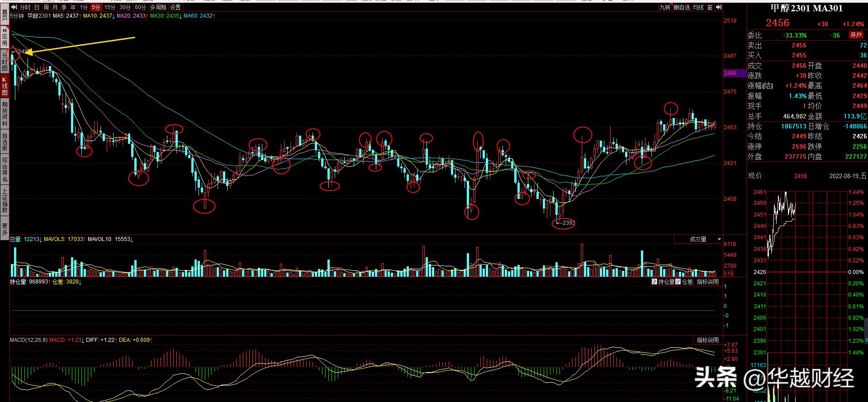Image resolution: width=868 pixels, height=402 pixels.
Task: Select the 月 monthly period tab
Action: pyautogui.click(x=55, y=7)
